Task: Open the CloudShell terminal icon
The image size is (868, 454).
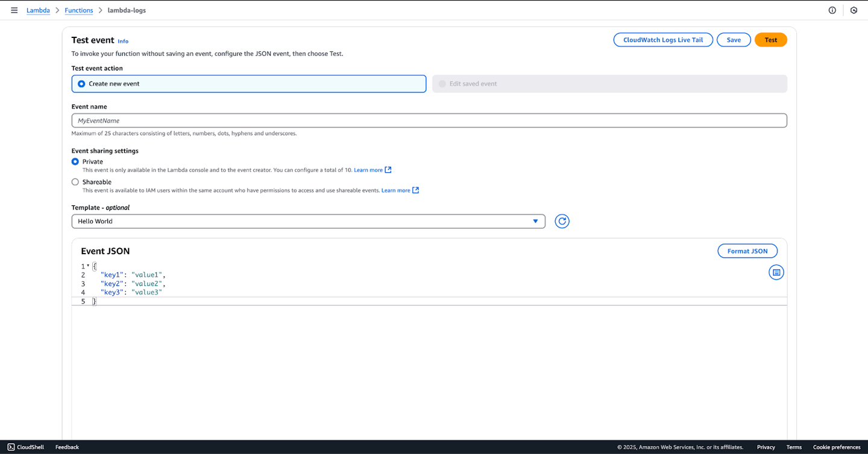Action: (11, 447)
